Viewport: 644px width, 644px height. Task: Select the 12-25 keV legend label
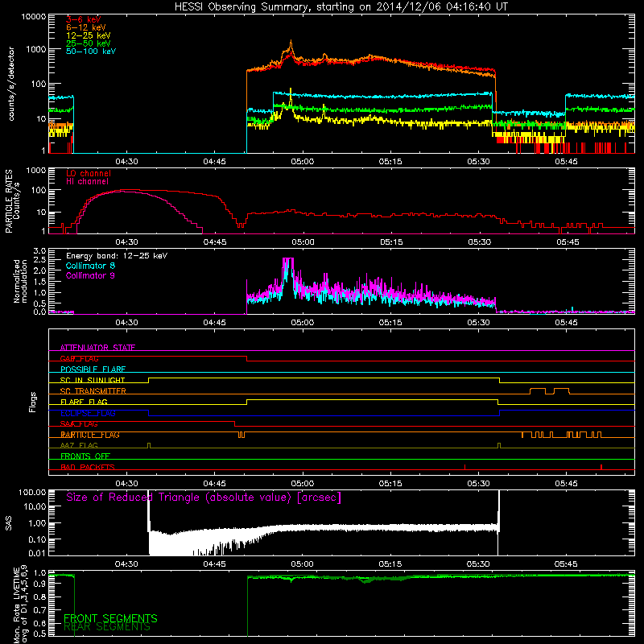tap(89, 35)
